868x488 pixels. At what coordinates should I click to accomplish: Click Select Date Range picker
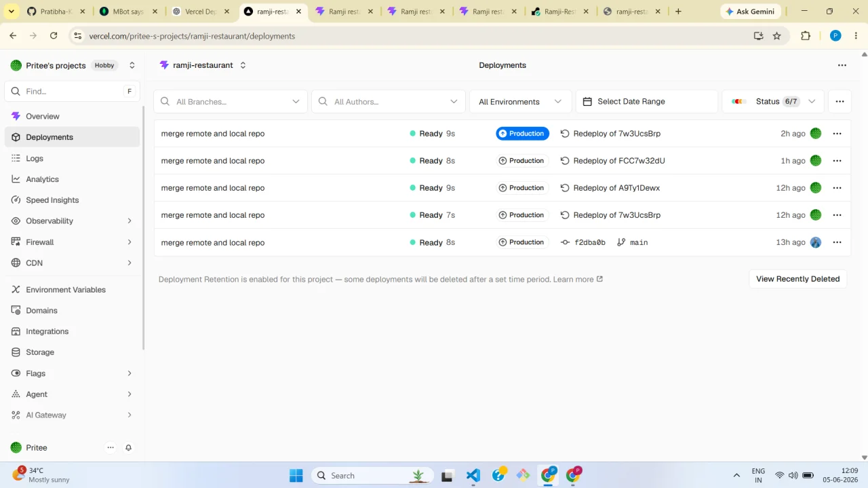(647, 102)
